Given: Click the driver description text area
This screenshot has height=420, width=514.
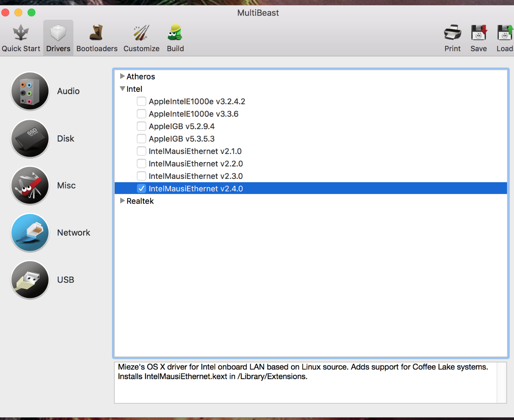Looking at the screenshot, I should [x=306, y=383].
